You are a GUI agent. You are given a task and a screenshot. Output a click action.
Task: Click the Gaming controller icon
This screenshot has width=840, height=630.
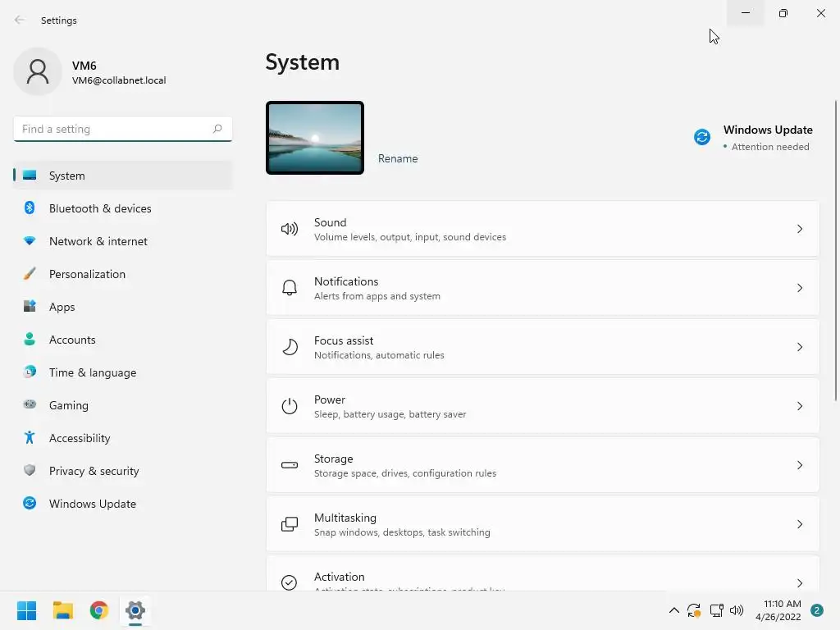pos(30,404)
